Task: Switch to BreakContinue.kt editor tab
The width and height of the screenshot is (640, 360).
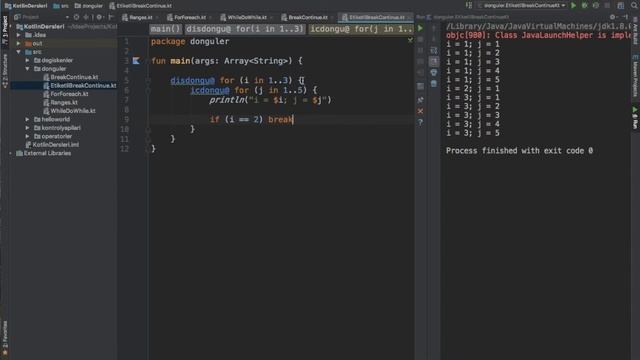Action: [307, 17]
